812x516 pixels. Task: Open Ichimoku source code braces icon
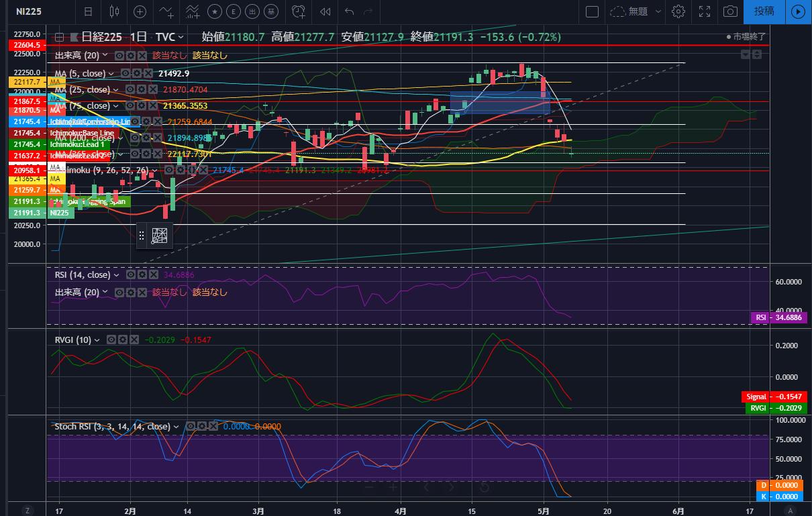point(191,170)
